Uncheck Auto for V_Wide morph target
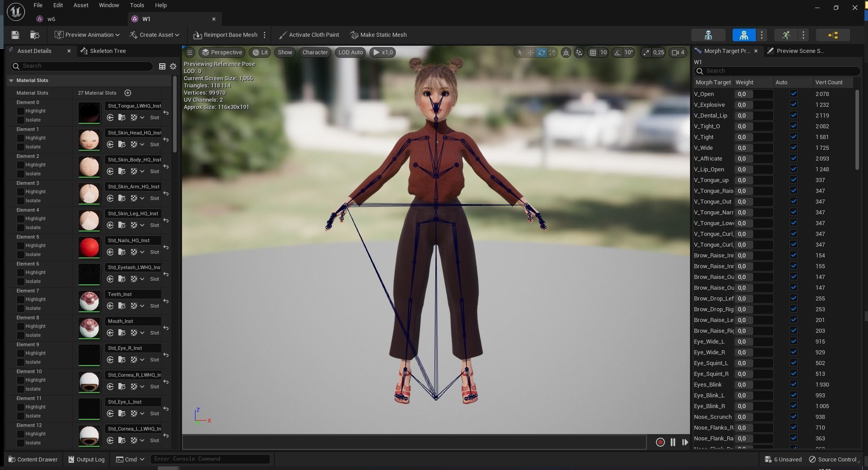The width and height of the screenshot is (868, 470). pos(794,148)
